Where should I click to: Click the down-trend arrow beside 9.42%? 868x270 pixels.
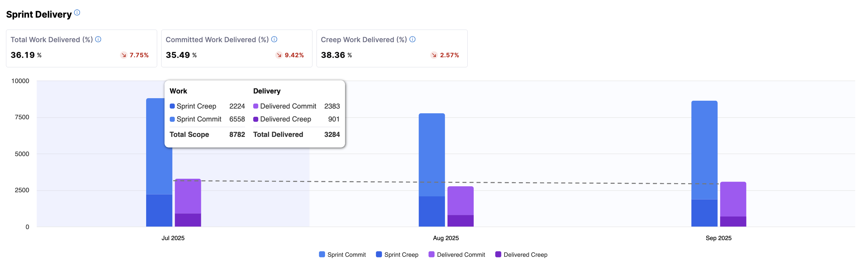click(279, 55)
